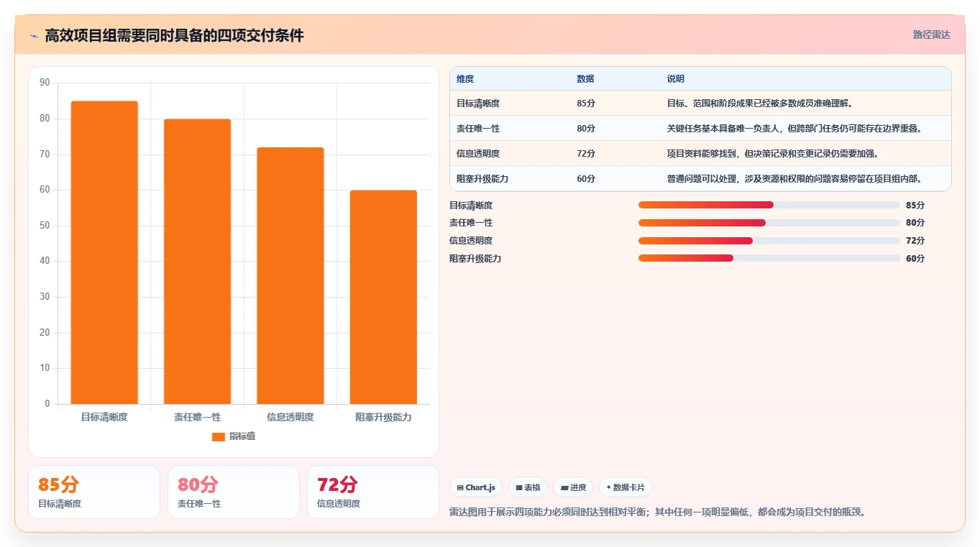Click the 信息透明度 bar in the chart
This screenshot has height=547, width=980.
pos(290,276)
